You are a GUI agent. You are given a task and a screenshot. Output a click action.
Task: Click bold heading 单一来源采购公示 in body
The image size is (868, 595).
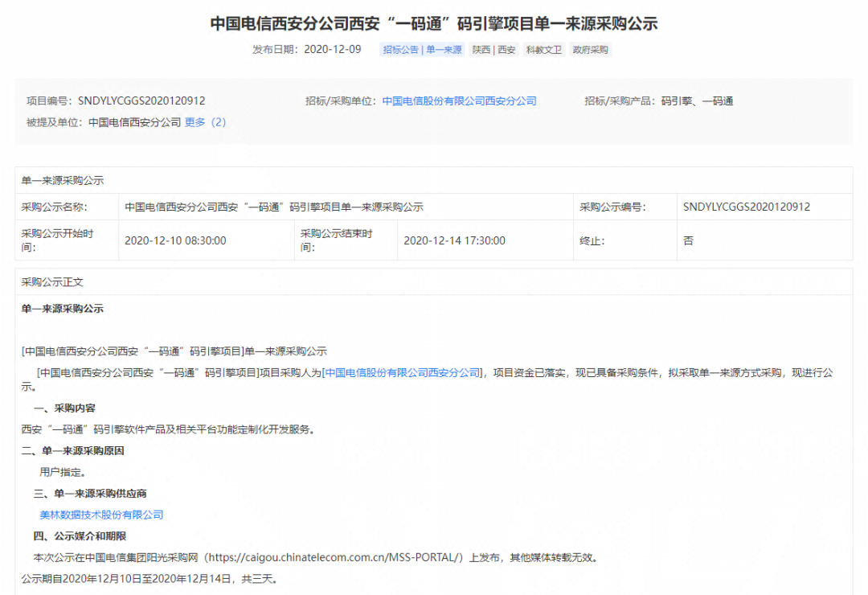pyautogui.click(x=63, y=309)
